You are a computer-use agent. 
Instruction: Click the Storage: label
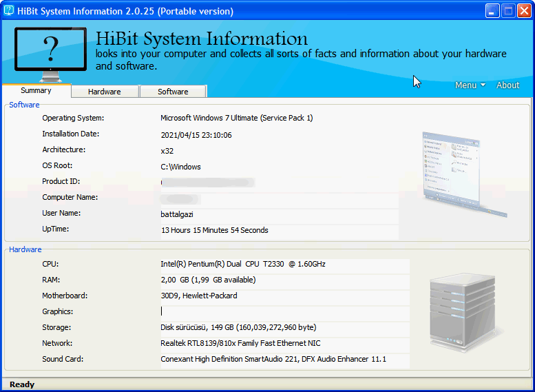coord(56,327)
